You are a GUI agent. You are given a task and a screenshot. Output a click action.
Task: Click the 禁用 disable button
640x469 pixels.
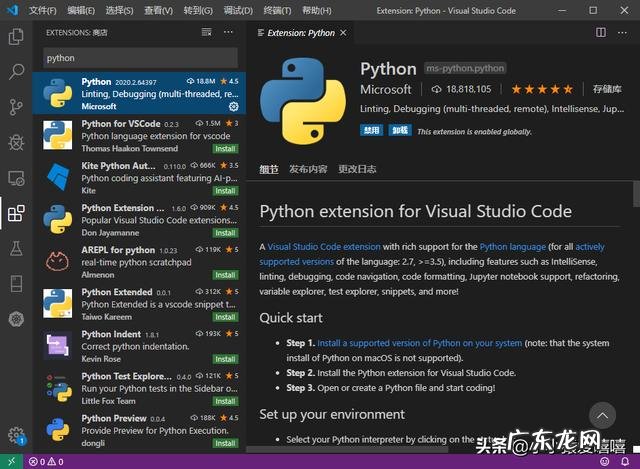click(x=371, y=130)
